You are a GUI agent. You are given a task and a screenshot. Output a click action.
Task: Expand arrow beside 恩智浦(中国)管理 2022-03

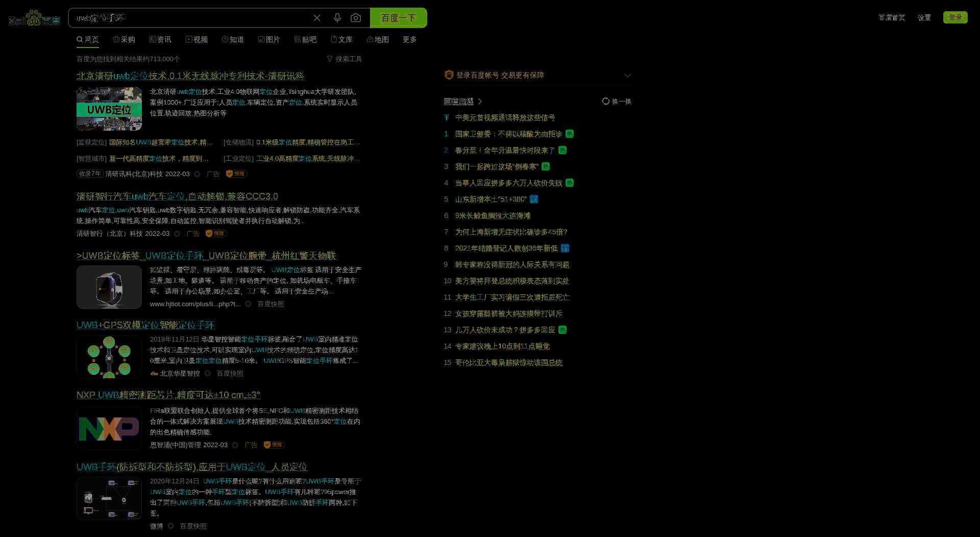click(235, 445)
